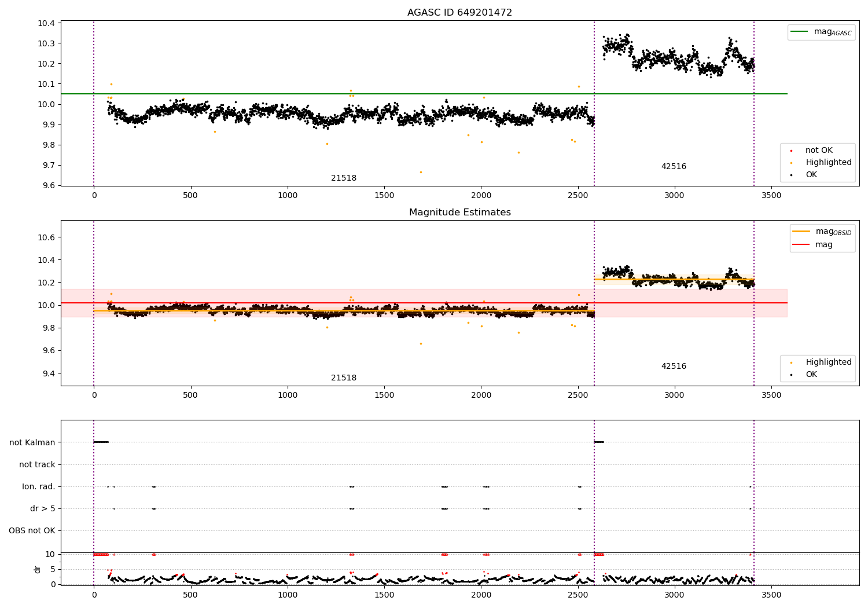Click the lowest orange highlighted point in top plot
This screenshot has width=868, height=608.
(421, 172)
